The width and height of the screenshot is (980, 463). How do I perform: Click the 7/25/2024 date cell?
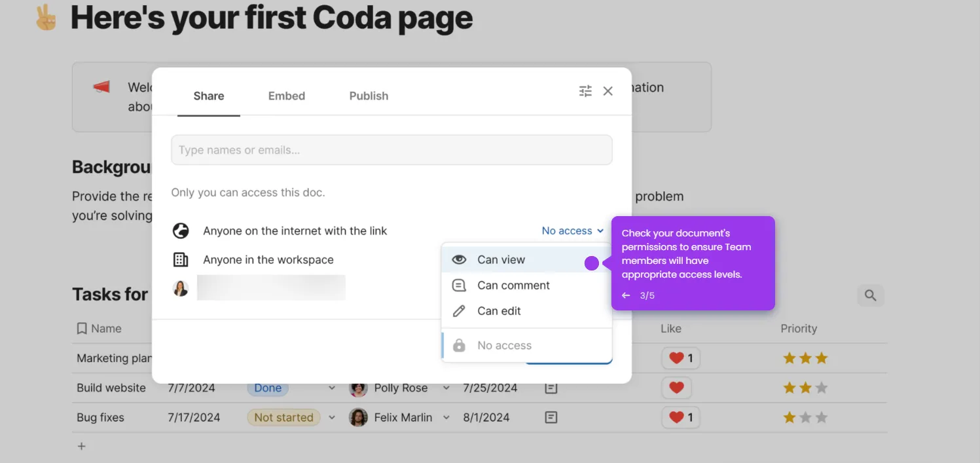[490, 388]
